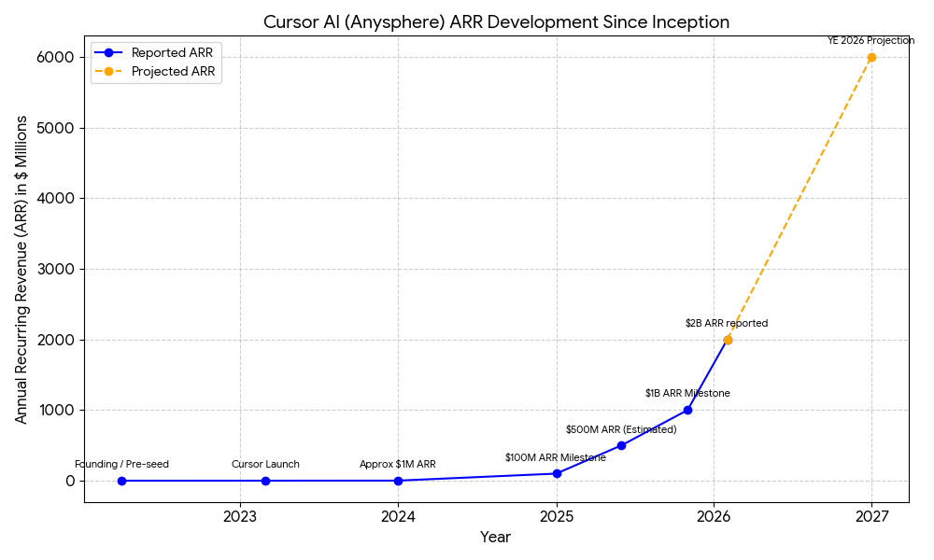Click the y-axis tick label 1000
Viewport: 934px width, 560px height.
pyautogui.click(x=57, y=410)
